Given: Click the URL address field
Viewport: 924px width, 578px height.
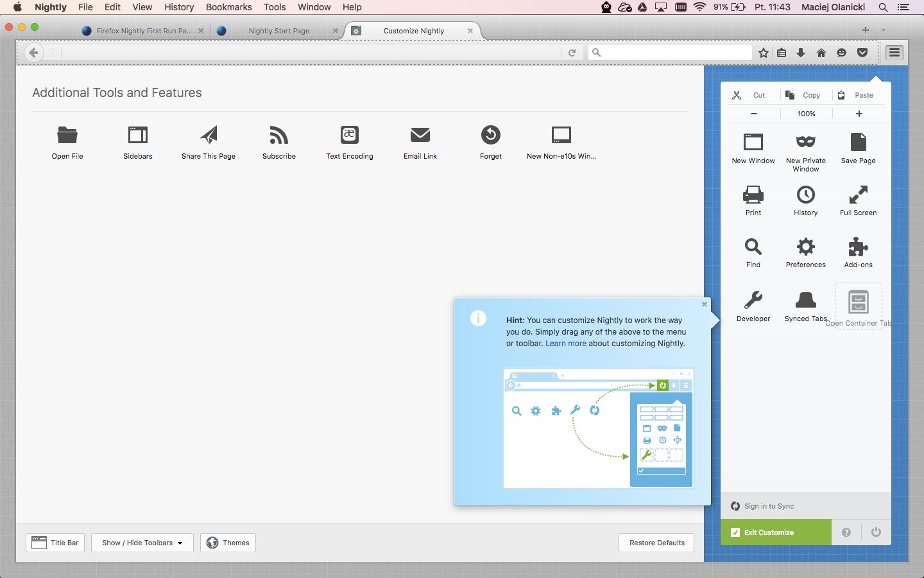Looking at the screenshot, I should pyautogui.click(x=311, y=53).
